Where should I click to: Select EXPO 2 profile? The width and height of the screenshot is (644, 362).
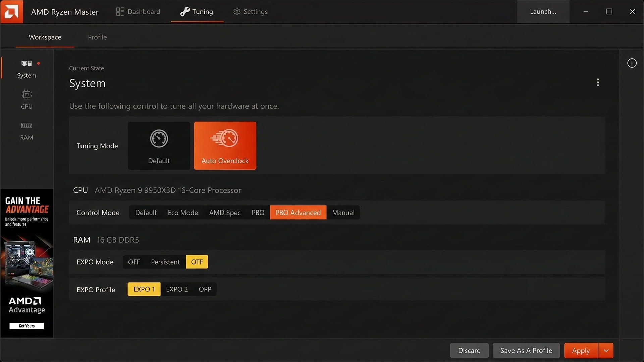177,289
